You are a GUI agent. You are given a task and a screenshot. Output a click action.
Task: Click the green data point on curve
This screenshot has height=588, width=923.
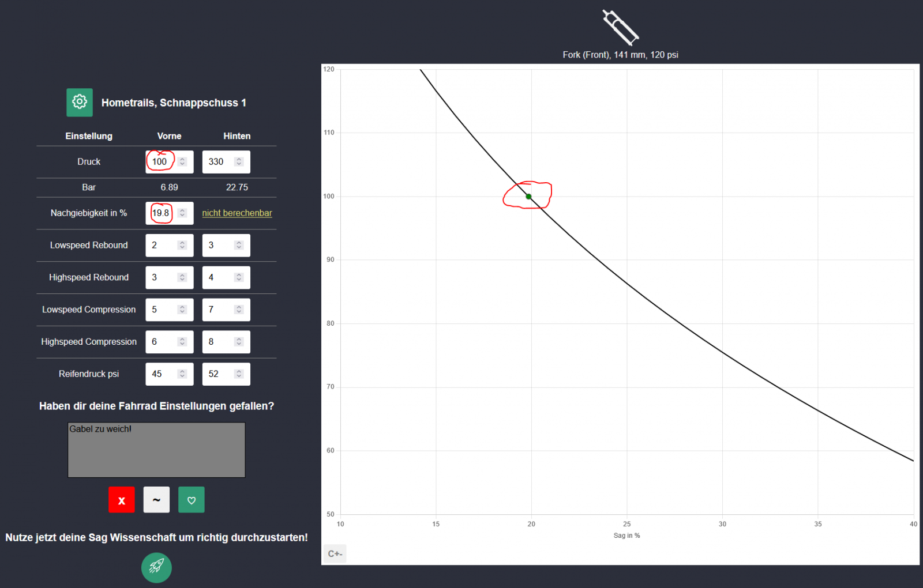pos(528,197)
